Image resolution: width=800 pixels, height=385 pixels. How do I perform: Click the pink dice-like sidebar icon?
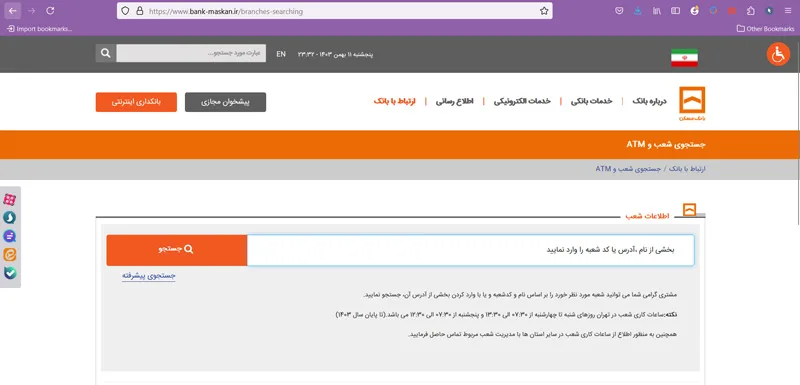pyautogui.click(x=10, y=199)
